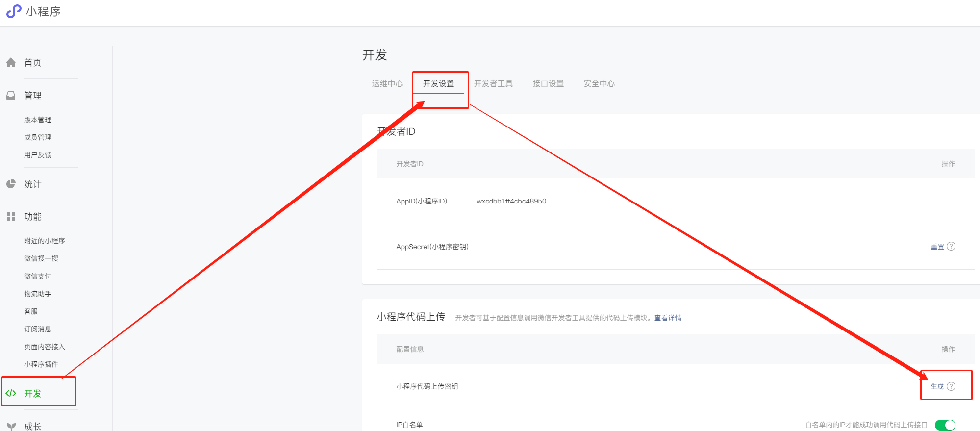The width and height of the screenshot is (980, 431).
Task: Click the sprout icon beside 成长
Action: pyautogui.click(x=11, y=426)
